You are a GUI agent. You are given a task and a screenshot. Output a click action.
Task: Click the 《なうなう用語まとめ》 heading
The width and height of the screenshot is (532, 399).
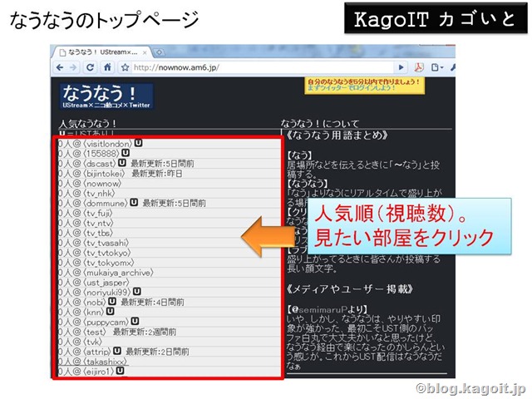click(x=337, y=135)
